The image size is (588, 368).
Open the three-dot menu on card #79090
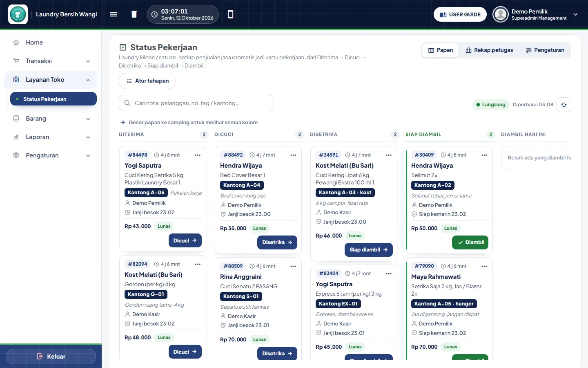[x=484, y=266]
